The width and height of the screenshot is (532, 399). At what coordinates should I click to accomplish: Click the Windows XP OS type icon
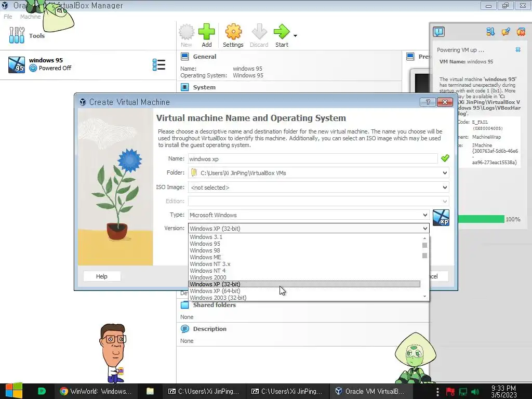click(441, 218)
